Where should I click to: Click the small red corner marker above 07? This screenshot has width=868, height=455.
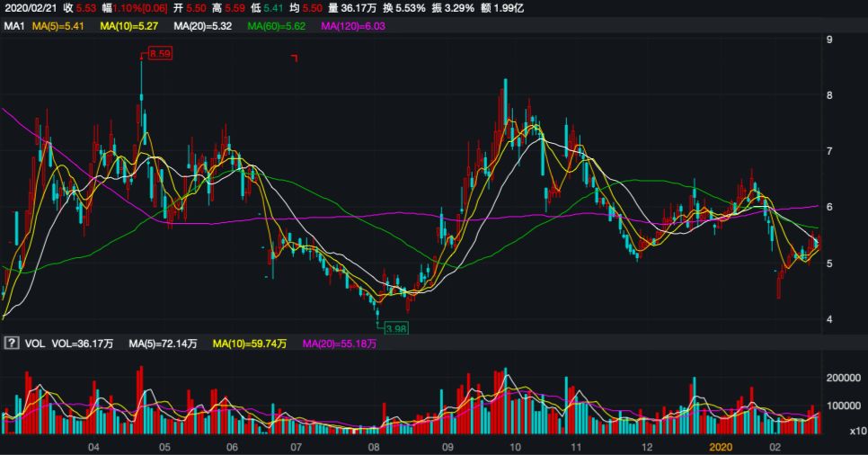pyautogui.click(x=294, y=58)
